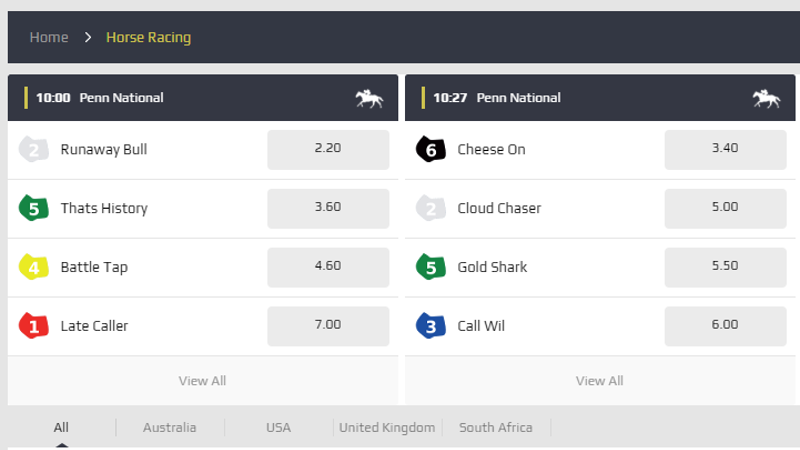The image size is (800, 450).
Task: Pick Cheese On odds 3.40
Action: point(726,149)
